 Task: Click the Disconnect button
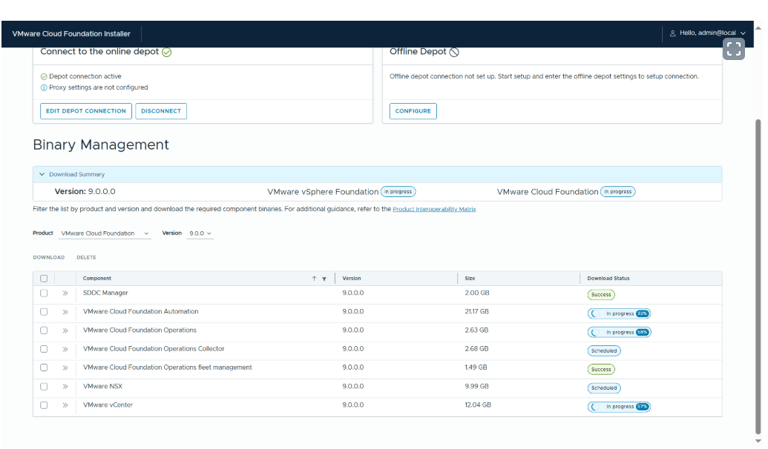pos(161,111)
